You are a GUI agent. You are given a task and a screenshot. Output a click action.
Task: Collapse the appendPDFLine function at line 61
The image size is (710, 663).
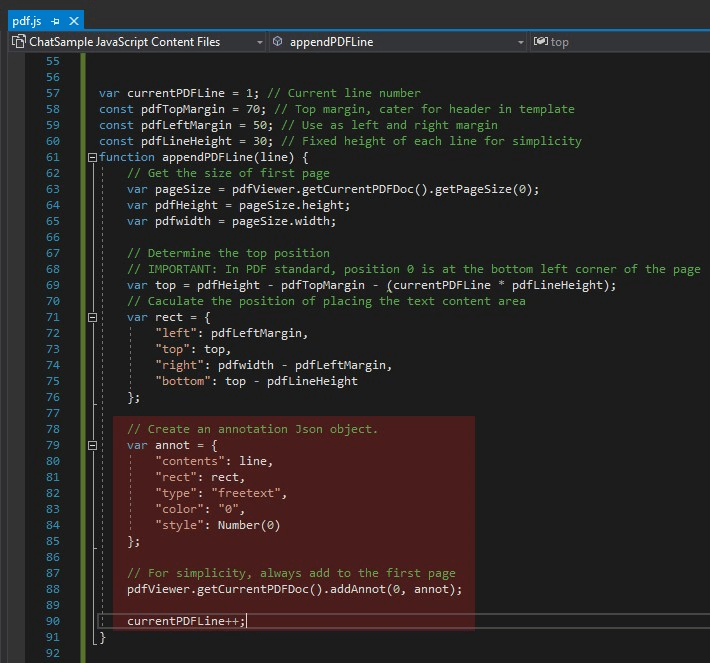coord(92,158)
